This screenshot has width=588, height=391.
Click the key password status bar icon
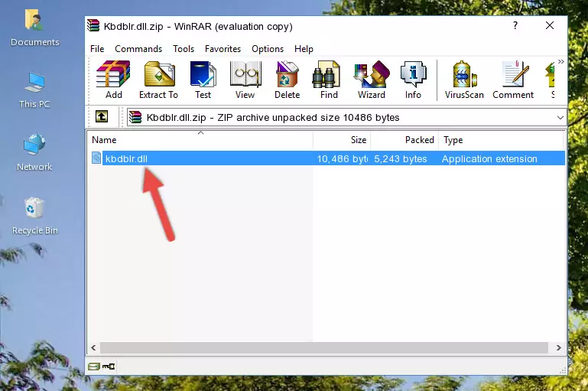coord(109,367)
